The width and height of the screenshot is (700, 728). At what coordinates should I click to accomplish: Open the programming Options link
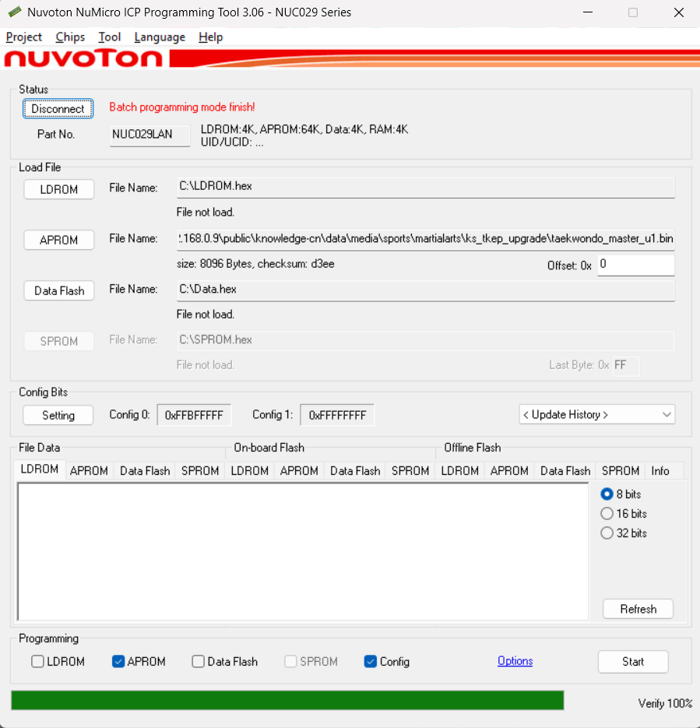point(515,661)
